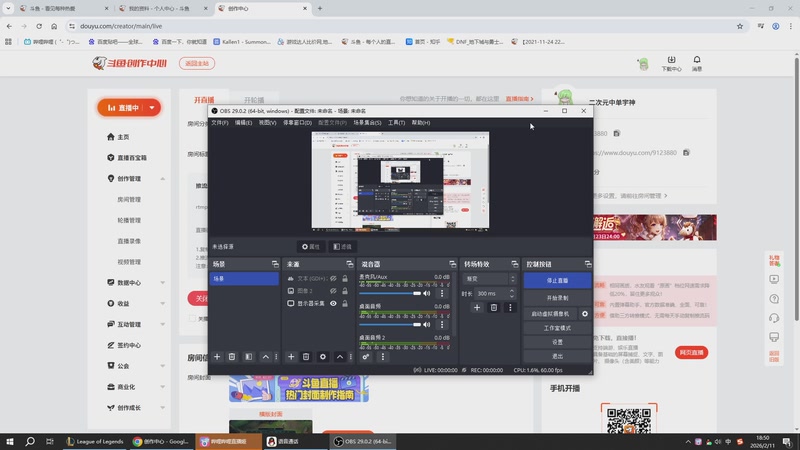Open the mixer panel three-dot menu at the bottom

pyautogui.click(x=383, y=357)
